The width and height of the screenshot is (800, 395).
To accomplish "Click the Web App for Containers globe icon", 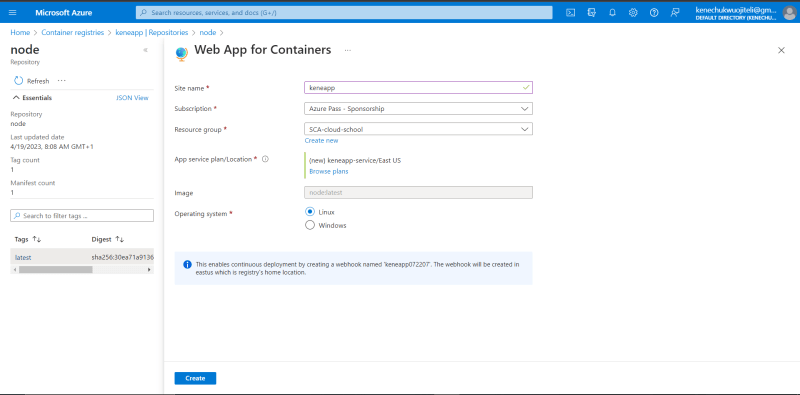I will click(181, 53).
